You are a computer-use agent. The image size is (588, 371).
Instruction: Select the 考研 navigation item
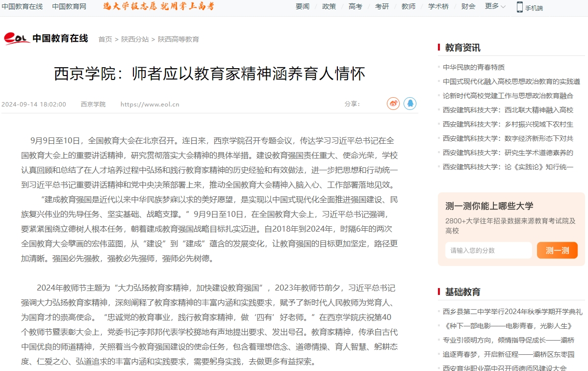382,6
